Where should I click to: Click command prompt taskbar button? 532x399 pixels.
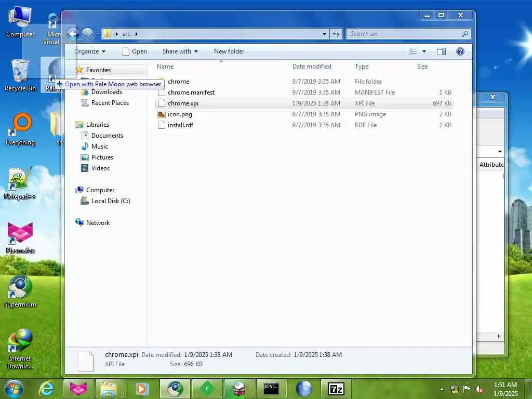coord(271,389)
